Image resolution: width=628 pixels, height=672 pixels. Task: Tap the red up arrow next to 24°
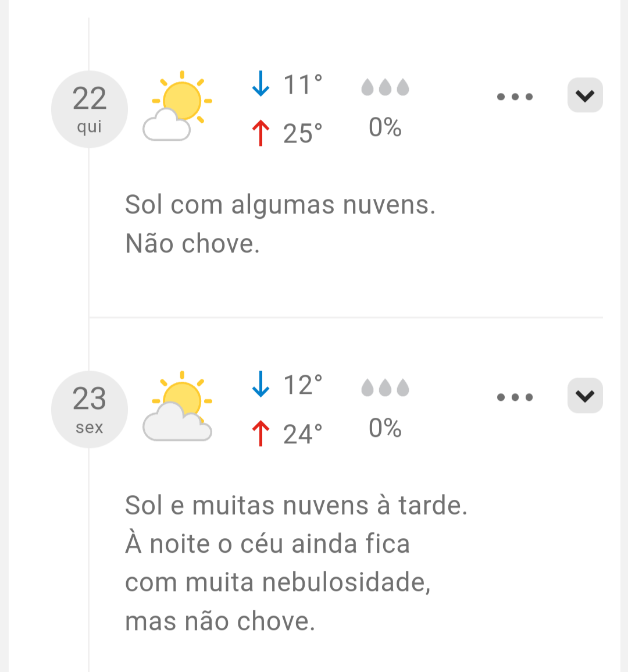(261, 433)
